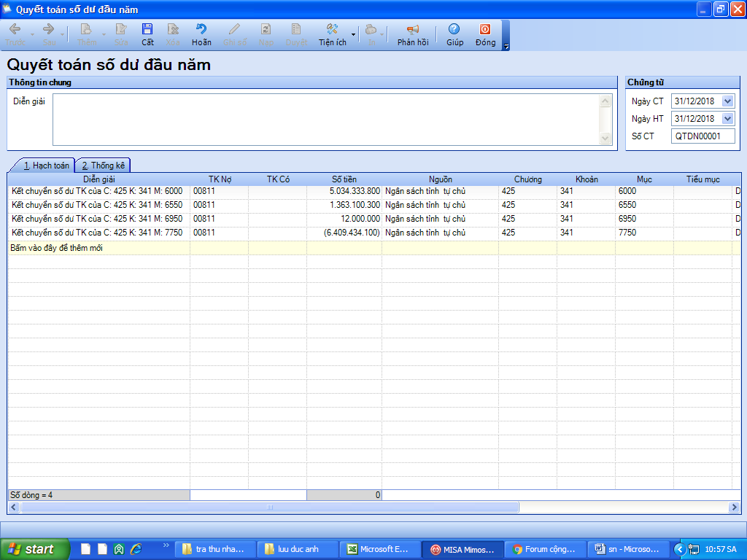This screenshot has width=747, height=560.
Task: Expand the Ngày HT date dropdown
Action: pos(727,119)
